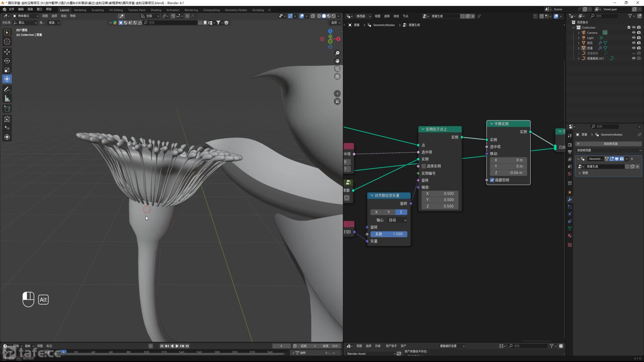Image resolution: width=644 pixels, height=362 pixels.
Task: Collapse the 平移实例 node
Action: (x=491, y=124)
